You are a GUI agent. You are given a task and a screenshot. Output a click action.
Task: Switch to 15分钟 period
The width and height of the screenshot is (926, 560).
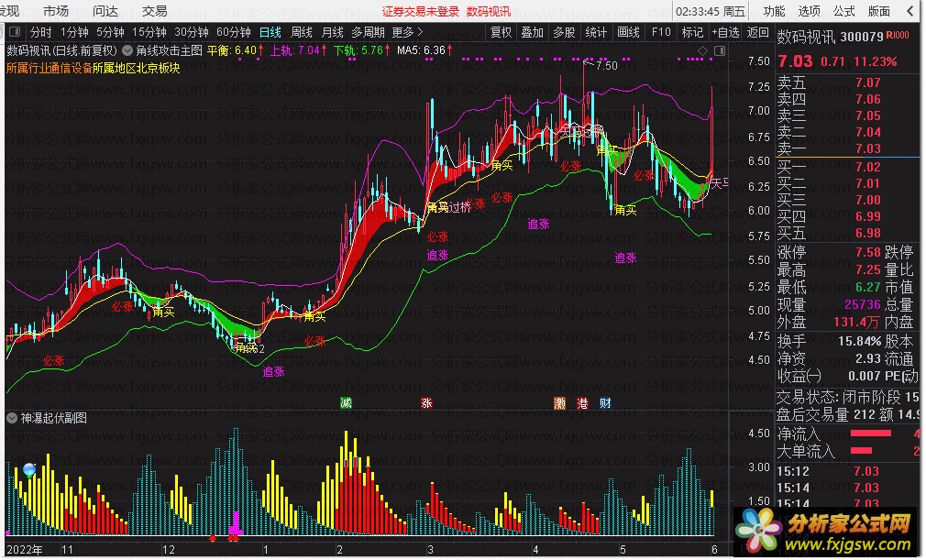(x=149, y=32)
